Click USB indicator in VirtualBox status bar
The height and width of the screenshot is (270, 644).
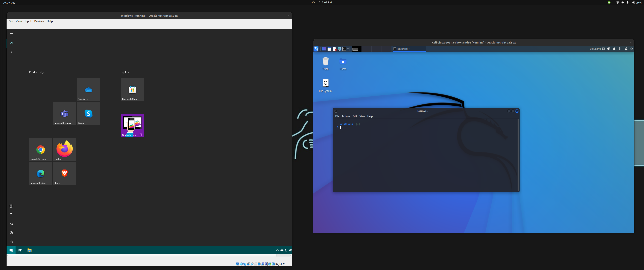point(252,264)
